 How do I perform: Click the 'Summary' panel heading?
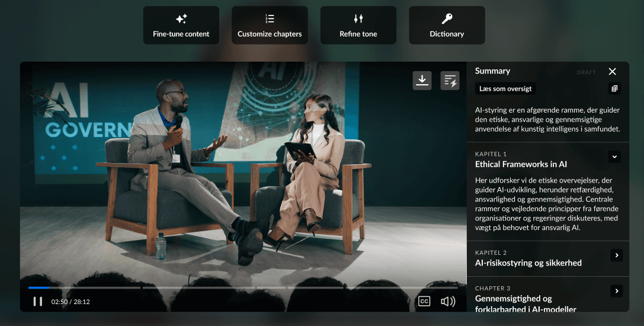pos(492,71)
